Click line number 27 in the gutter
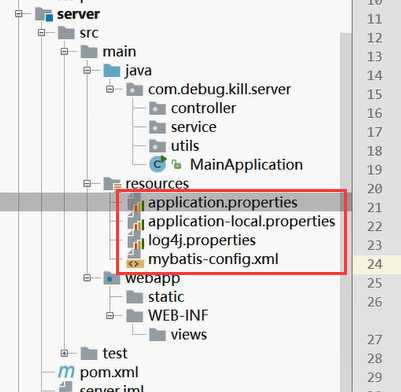 tap(375, 340)
